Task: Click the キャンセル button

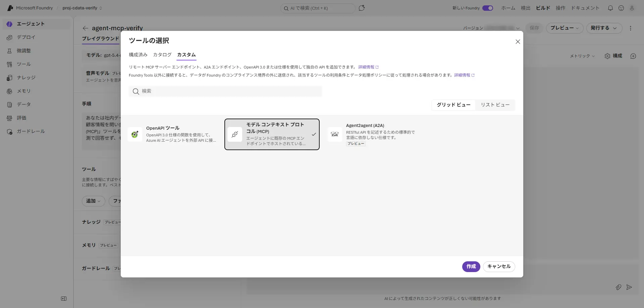Action: [x=499, y=267]
